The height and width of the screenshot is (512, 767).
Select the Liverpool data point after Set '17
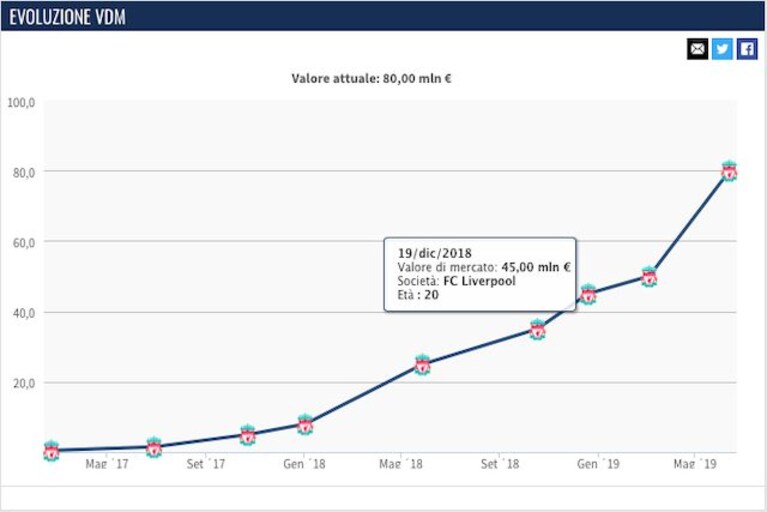pyautogui.click(x=248, y=435)
